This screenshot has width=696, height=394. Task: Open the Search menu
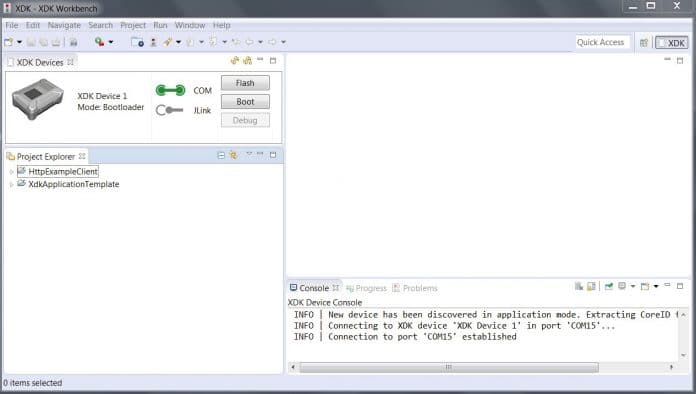tap(100, 25)
